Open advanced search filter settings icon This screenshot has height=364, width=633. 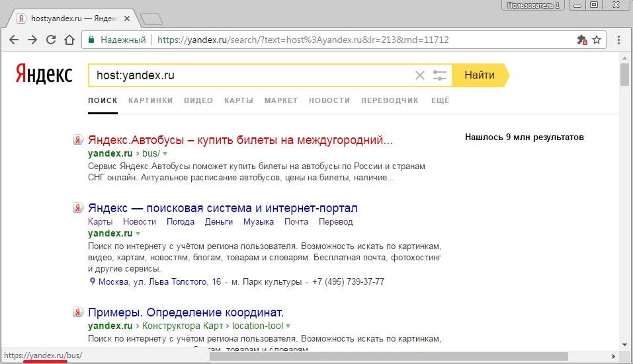click(440, 75)
